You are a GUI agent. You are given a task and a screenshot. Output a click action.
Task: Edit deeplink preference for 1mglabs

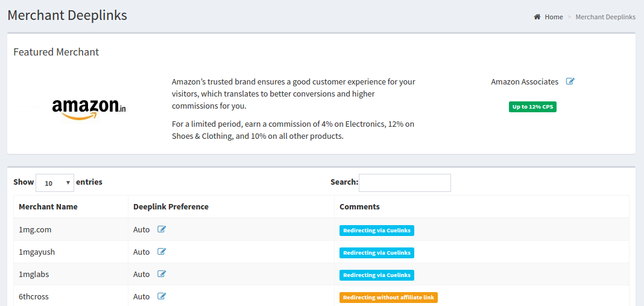(x=162, y=274)
